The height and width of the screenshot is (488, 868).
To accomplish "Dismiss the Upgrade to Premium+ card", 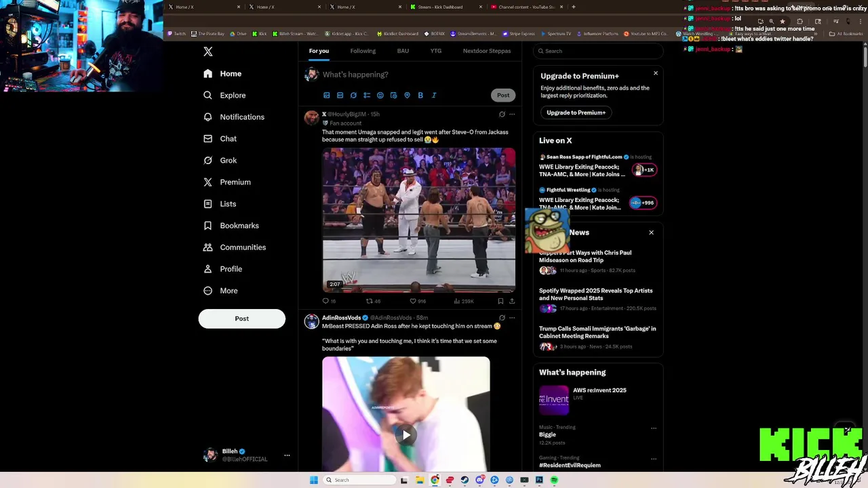I will [656, 73].
